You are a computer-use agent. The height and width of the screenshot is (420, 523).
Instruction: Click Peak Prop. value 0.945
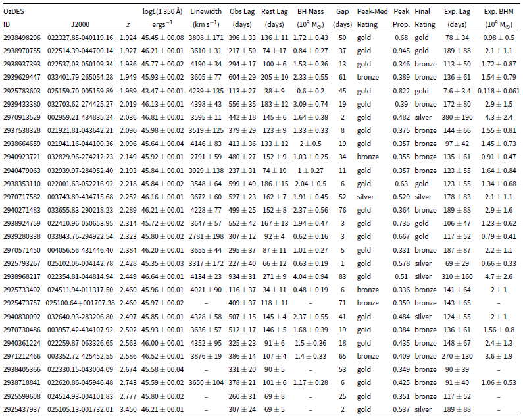[x=401, y=51]
